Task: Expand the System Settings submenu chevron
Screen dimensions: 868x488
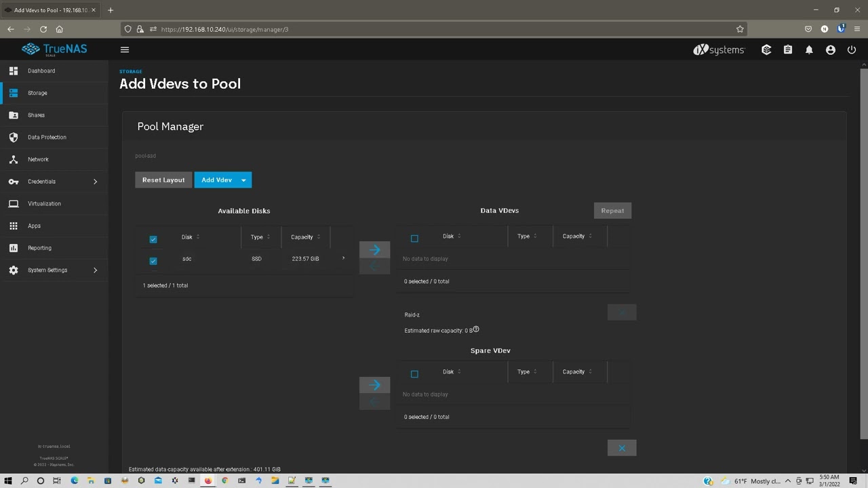Action: click(x=95, y=270)
